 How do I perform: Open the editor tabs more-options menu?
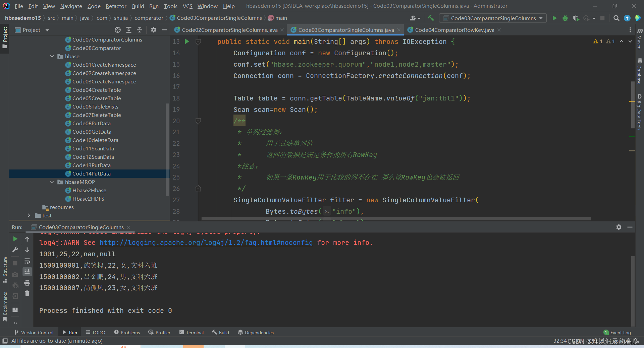click(x=630, y=30)
